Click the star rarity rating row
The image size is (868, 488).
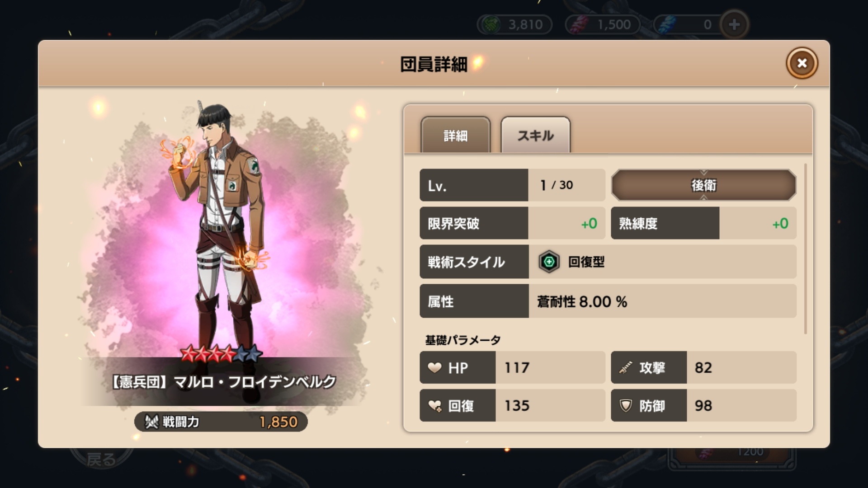[221, 354]
